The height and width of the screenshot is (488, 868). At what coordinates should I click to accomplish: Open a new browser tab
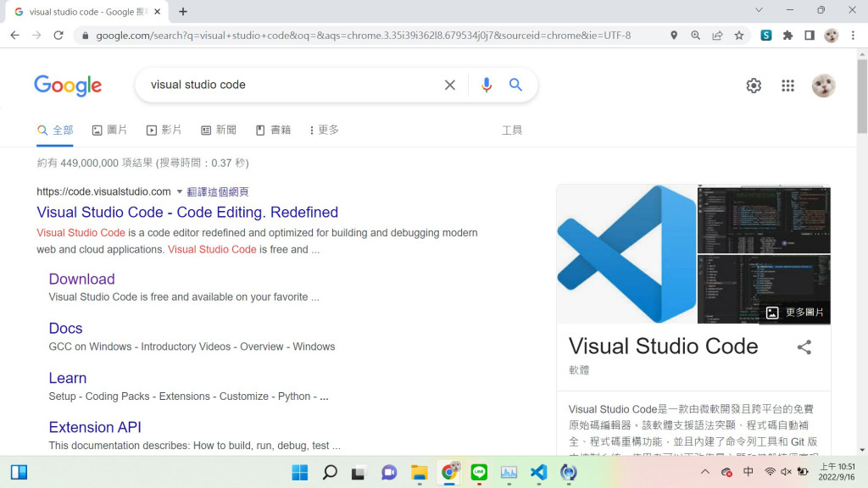click(x=183, y=11)
